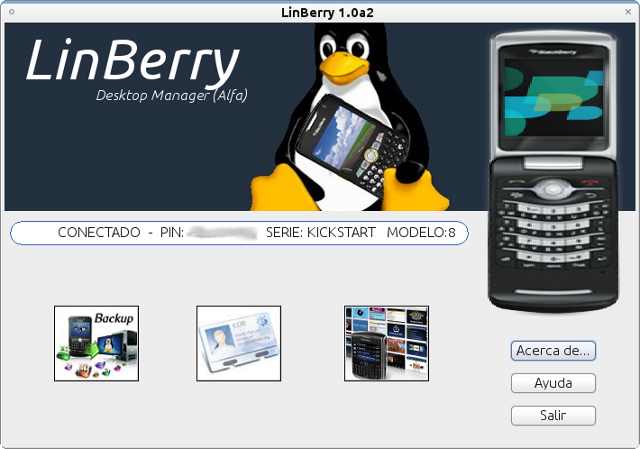Open the Backup tool icon

click(x=96, y=343)
